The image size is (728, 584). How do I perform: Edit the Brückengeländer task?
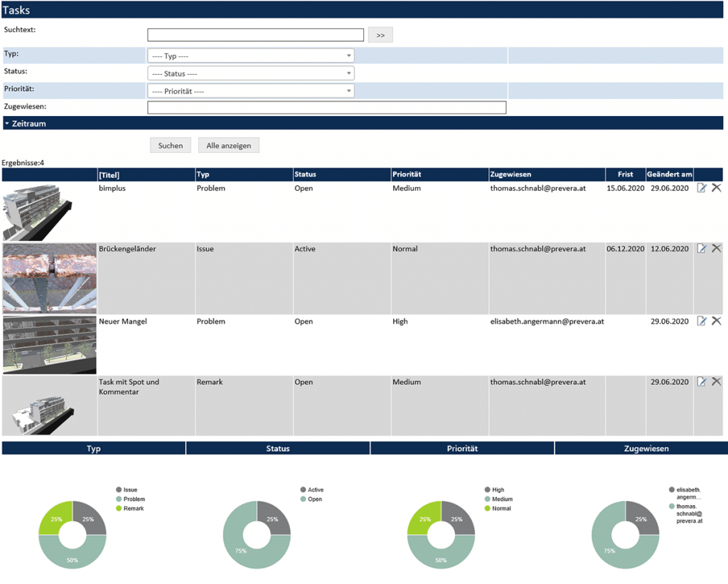(x=702, y=248)
